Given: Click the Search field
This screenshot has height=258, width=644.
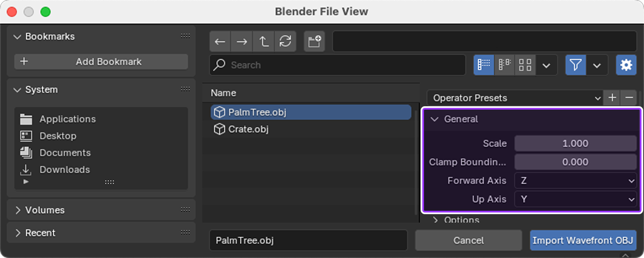Looking at the screenshot, I should (338, 65).
